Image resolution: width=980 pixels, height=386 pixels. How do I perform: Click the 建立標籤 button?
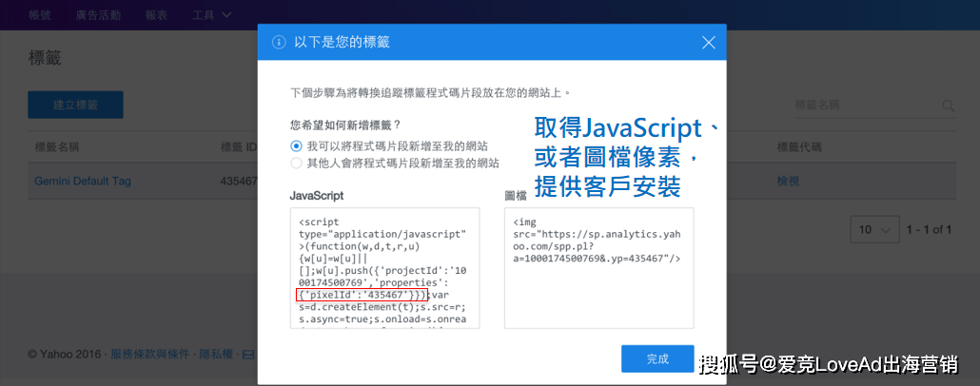(75, 105)
